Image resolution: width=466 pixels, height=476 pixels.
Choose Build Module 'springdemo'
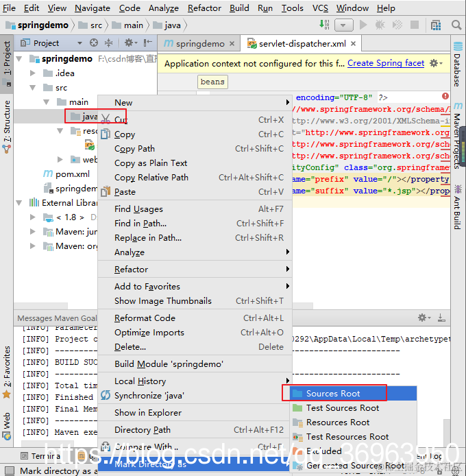point(195,364)
